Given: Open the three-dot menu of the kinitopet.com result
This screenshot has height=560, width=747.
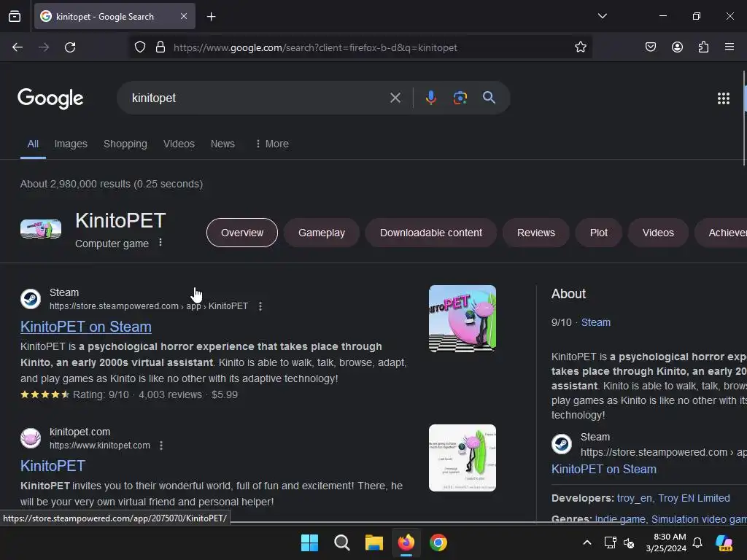Looking at the screenshot, I should (161, 446).
